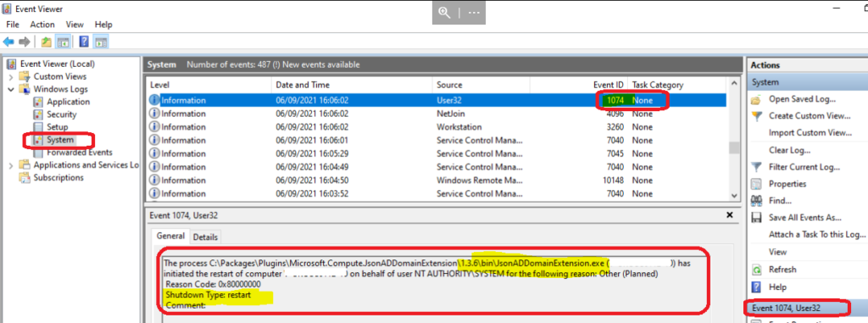868x323 pixels.
Task: Click the Find binoculars icon
Action: click(756, 201)
